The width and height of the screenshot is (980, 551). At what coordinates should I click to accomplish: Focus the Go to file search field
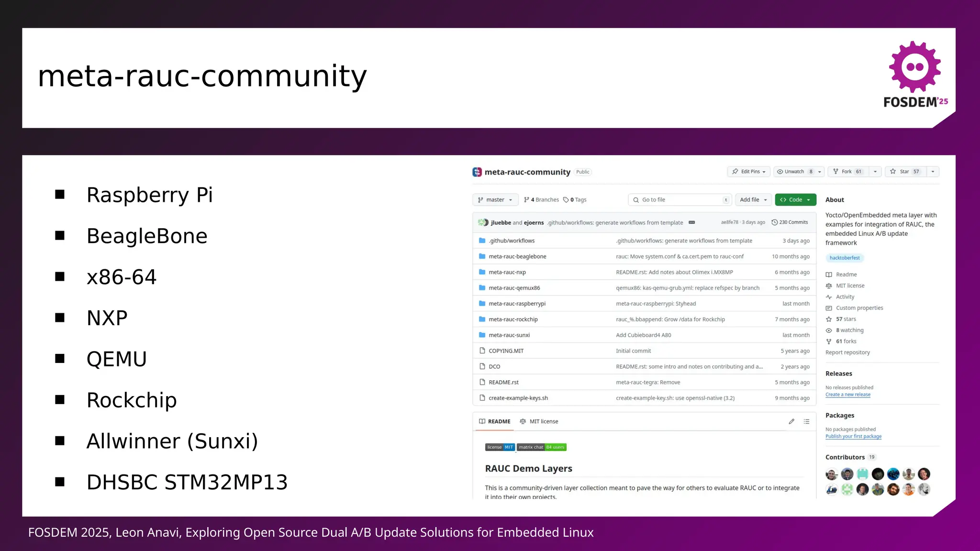(679, 200)
